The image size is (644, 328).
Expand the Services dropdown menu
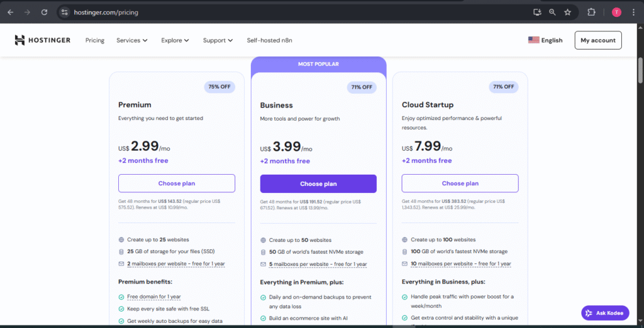pyautogui.click(x=132, y=40)
